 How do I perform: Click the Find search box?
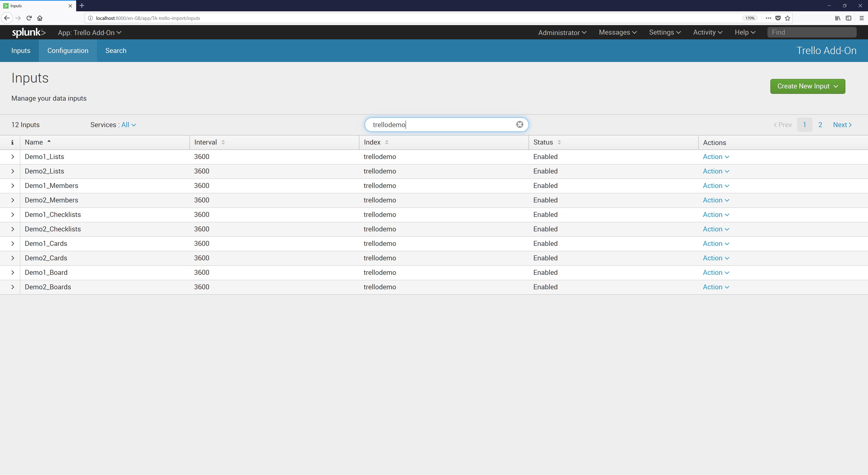[812, 32]
